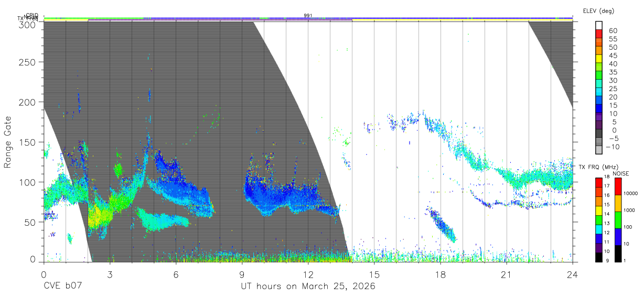Click the 'NOISE' legend title
The height and width of the screenshot is (297, 644).
coord(621,173)
